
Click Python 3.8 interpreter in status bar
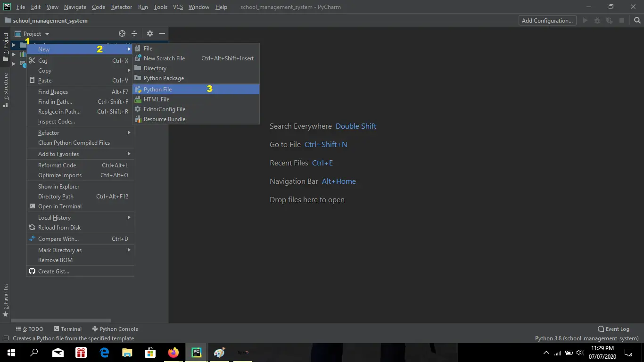(x=586, y=338)
